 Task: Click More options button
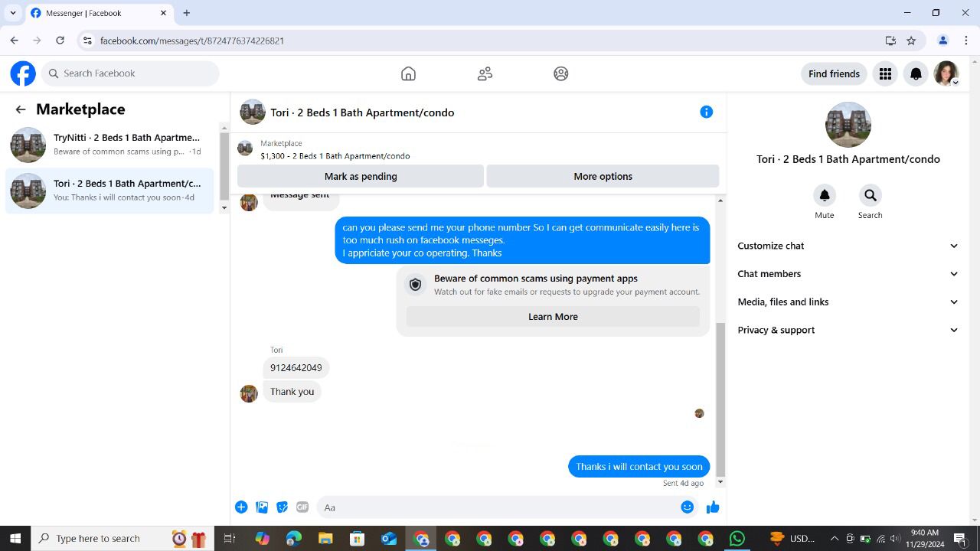pyautogui.click(x=603, y=176)
